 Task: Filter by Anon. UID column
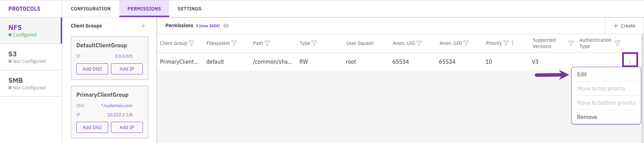point(419,43)
